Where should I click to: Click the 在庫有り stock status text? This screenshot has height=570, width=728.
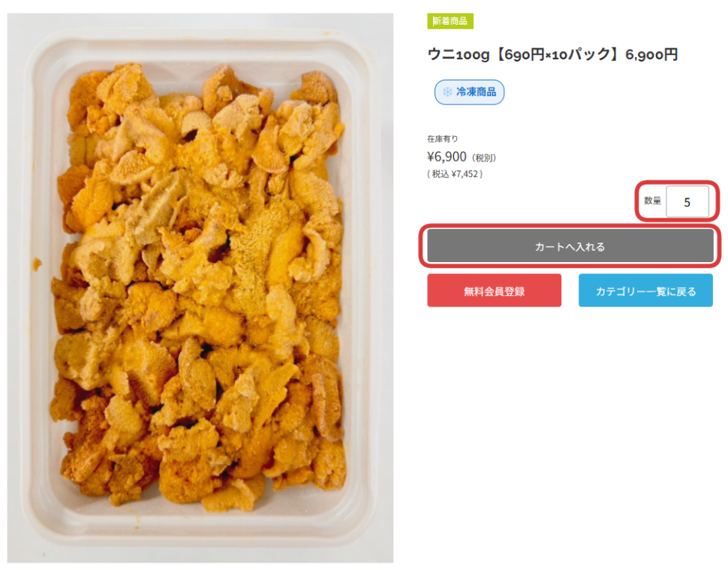coord(443,139)
